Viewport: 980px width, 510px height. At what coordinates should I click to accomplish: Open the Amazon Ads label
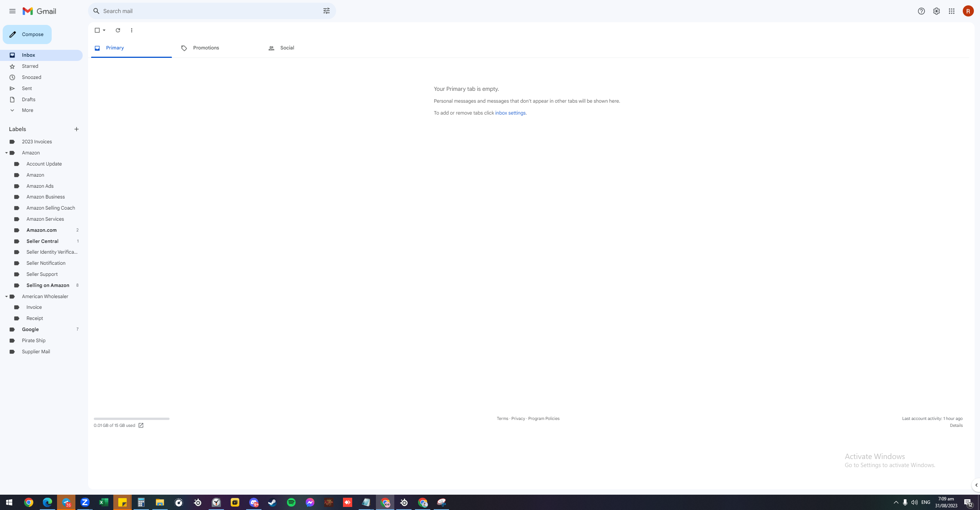click(41, 186)
